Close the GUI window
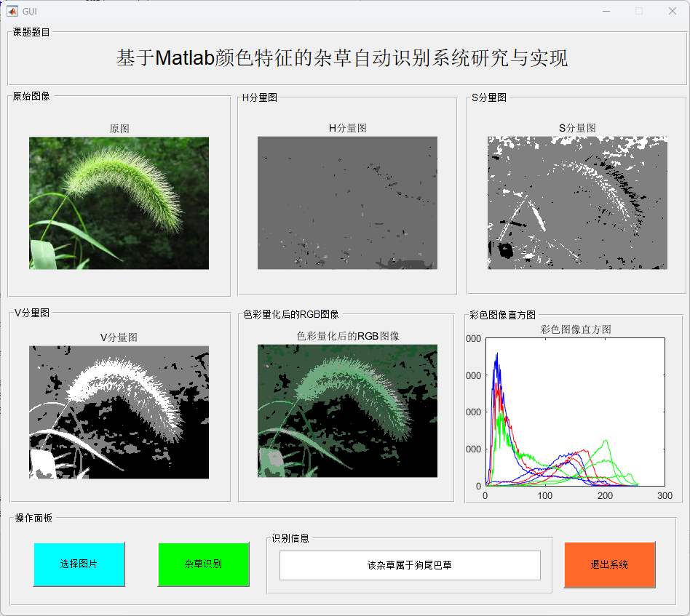 (672, 11)
